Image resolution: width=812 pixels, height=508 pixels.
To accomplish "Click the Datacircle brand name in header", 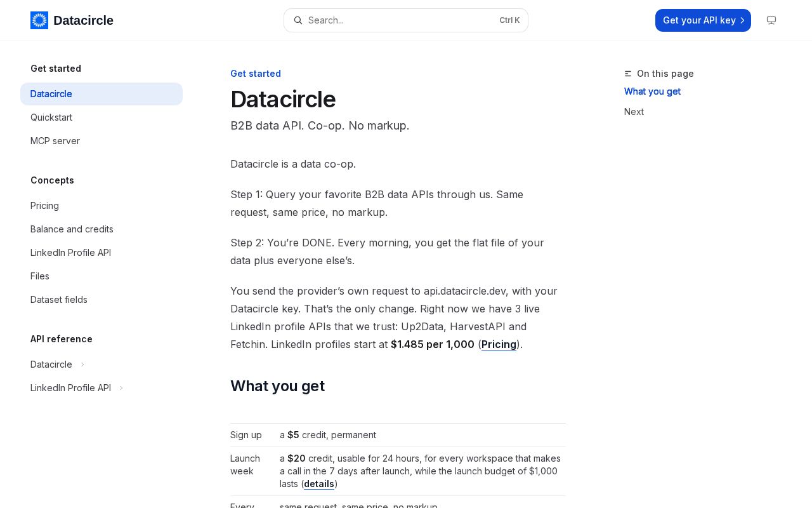I will coord(83,20).
